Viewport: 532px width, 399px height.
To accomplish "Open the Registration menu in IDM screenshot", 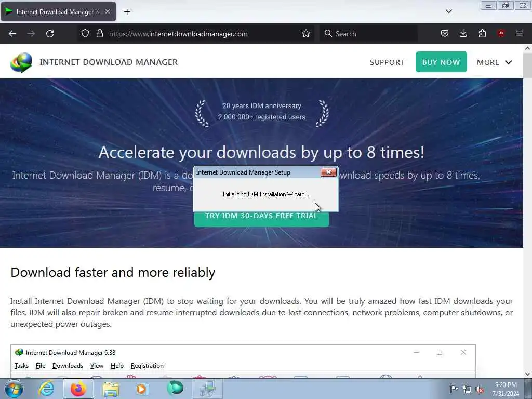I will pos(147,366).
